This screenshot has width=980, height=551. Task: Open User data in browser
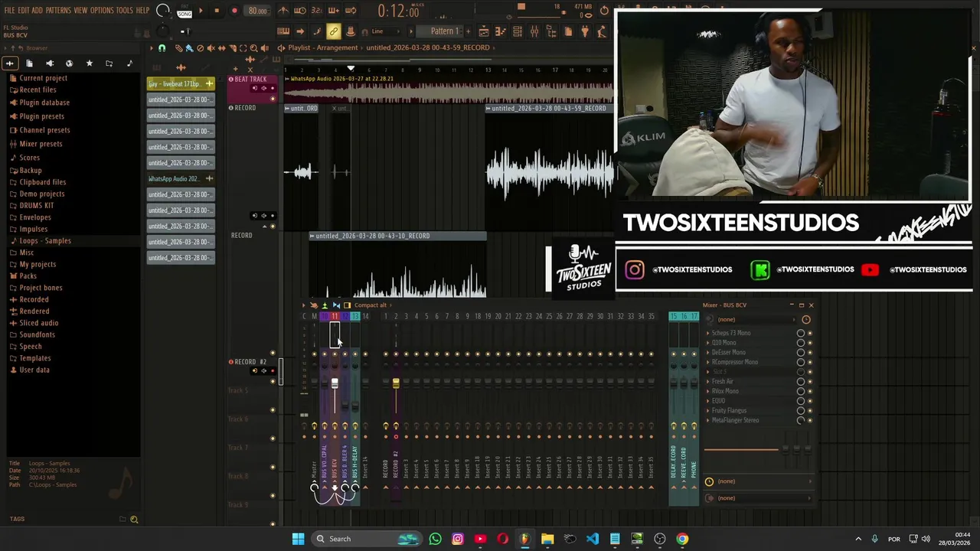(x=34, y=370)
